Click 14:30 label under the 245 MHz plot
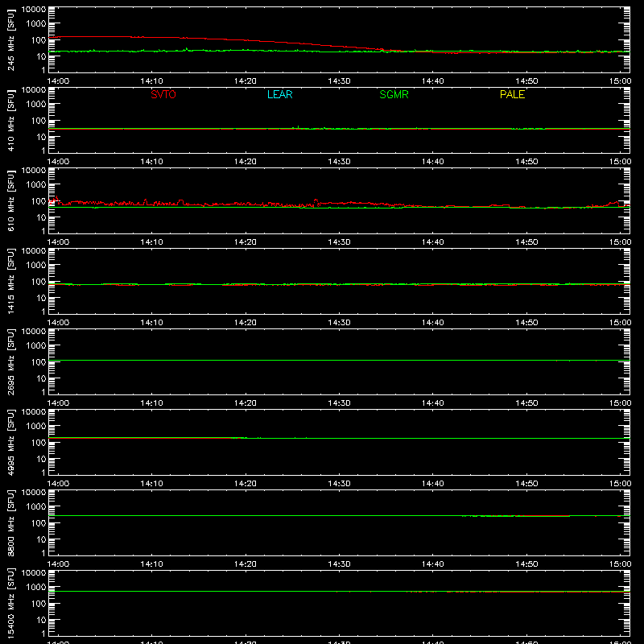This screenshot has height=644, width=644. pyautogui.click(x=339, y=81)
